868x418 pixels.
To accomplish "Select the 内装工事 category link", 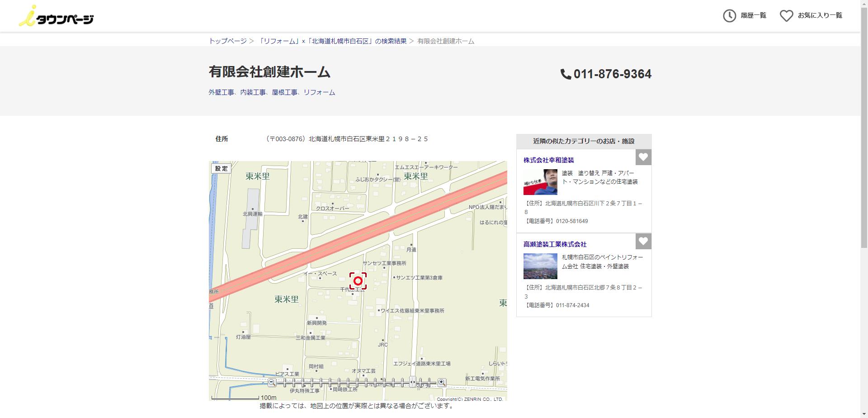I will tap(253, 92).
